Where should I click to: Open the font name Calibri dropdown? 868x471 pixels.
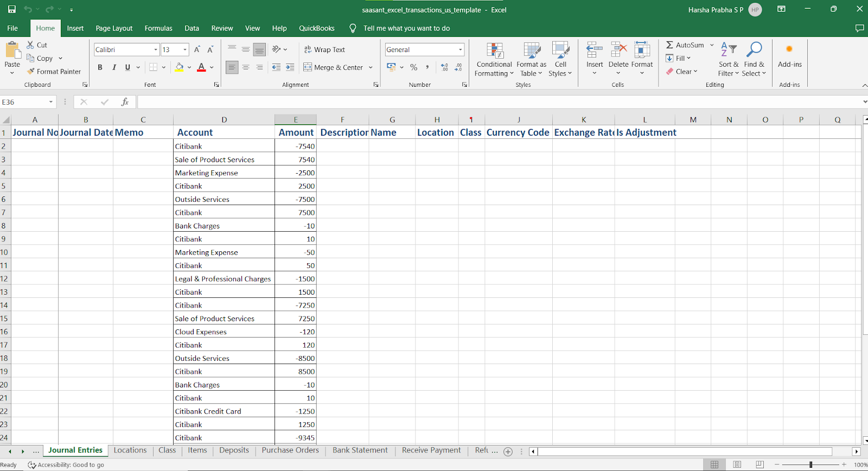tap(156, 49)
